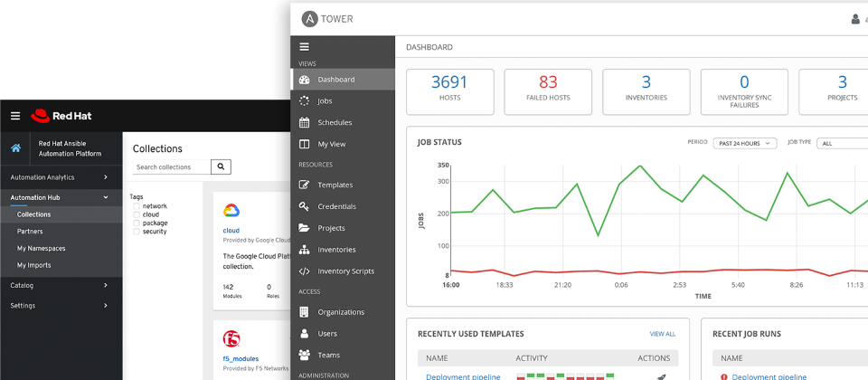
Task: Click the Google Cloud logo
Action: pos(231,211)
